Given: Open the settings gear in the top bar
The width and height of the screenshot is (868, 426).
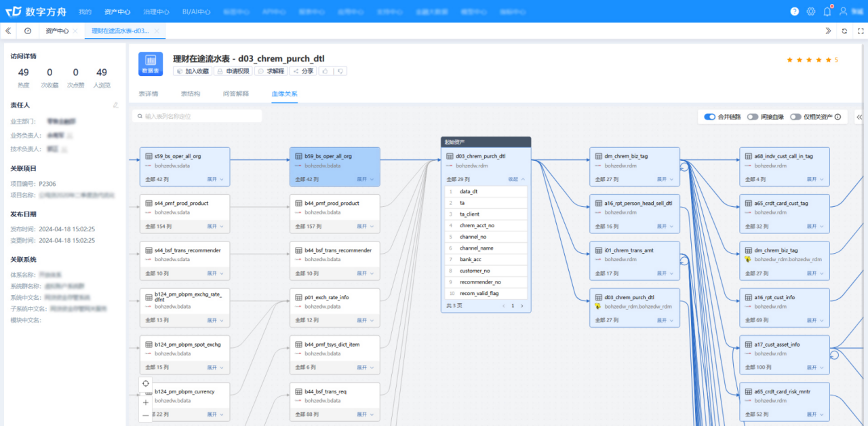Looking at the screenshot, I should [x=810, y=10].
